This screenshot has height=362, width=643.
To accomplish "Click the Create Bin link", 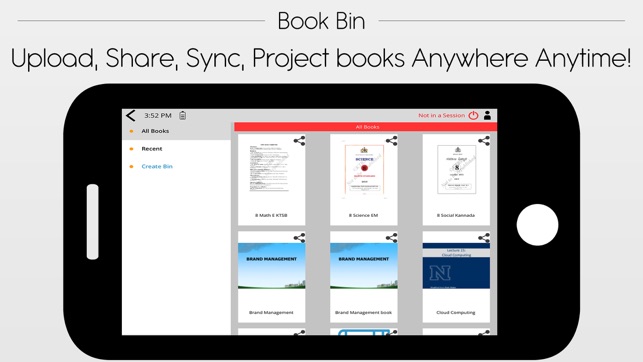I will (157, 166).
